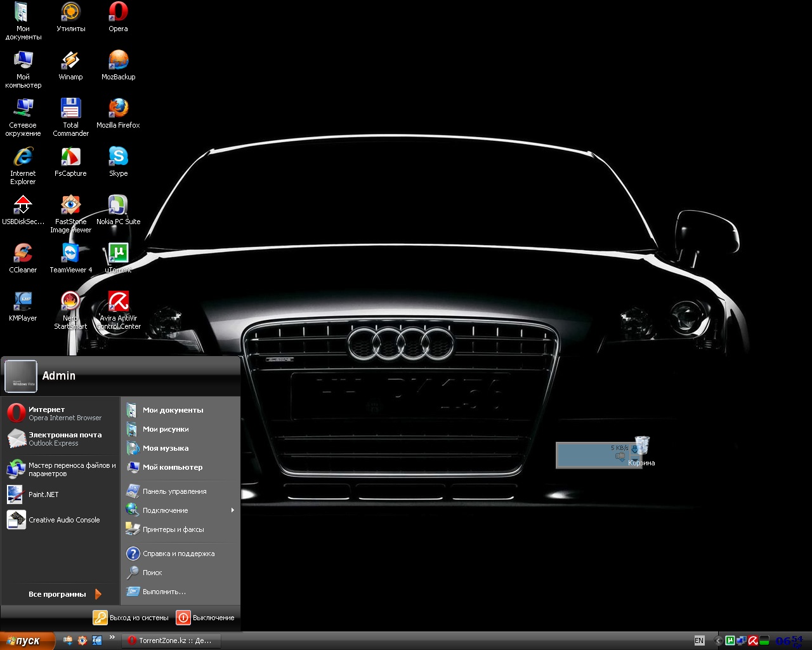Click the Admin user name in Start menu
The height and width of the screenshot is (650, 812).
pyautogui.click(x=59, y=376)
